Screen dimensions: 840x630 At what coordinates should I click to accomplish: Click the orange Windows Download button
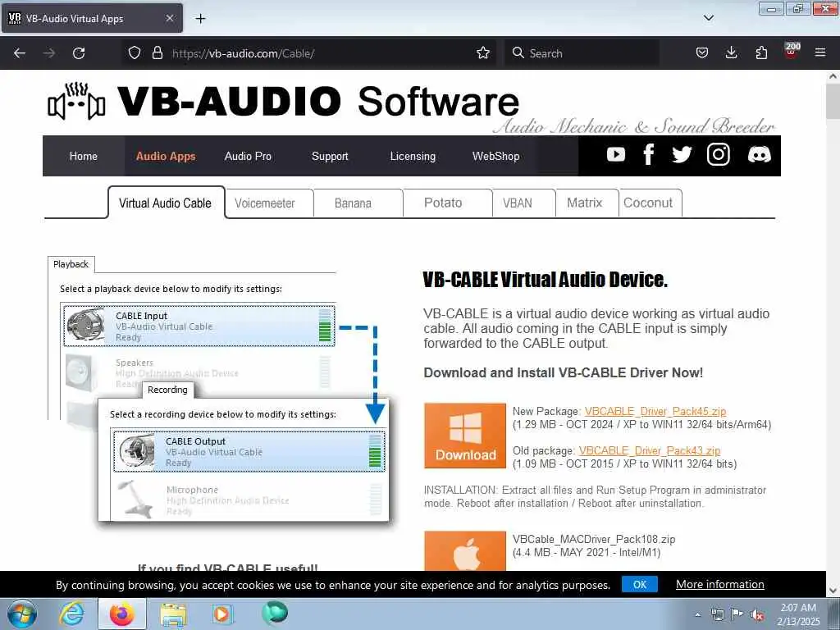465,436
